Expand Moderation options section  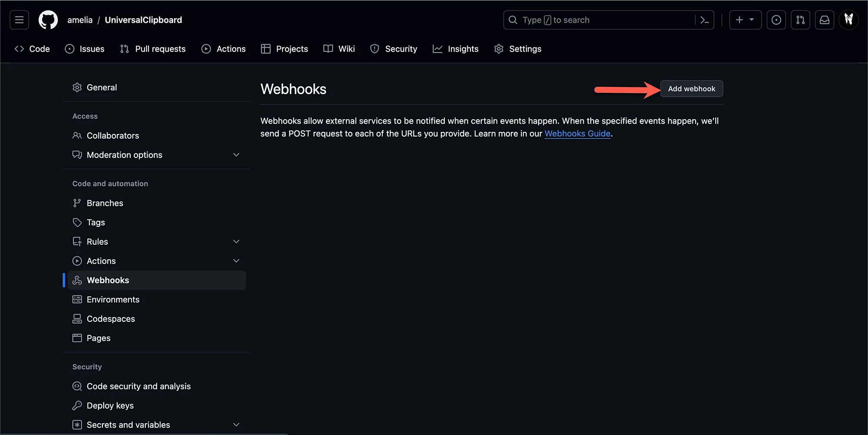(236, 155)
